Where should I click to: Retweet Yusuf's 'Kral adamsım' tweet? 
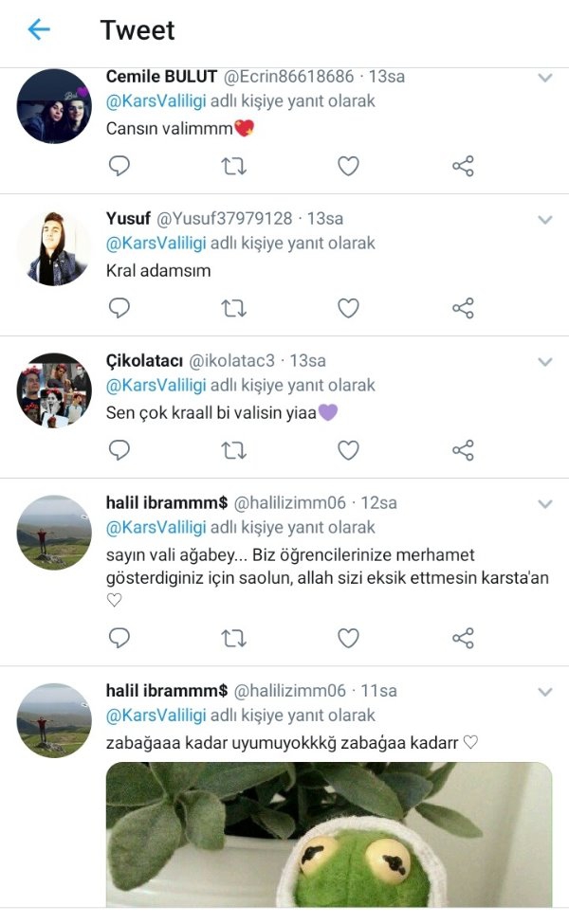(x=233, y=308)
